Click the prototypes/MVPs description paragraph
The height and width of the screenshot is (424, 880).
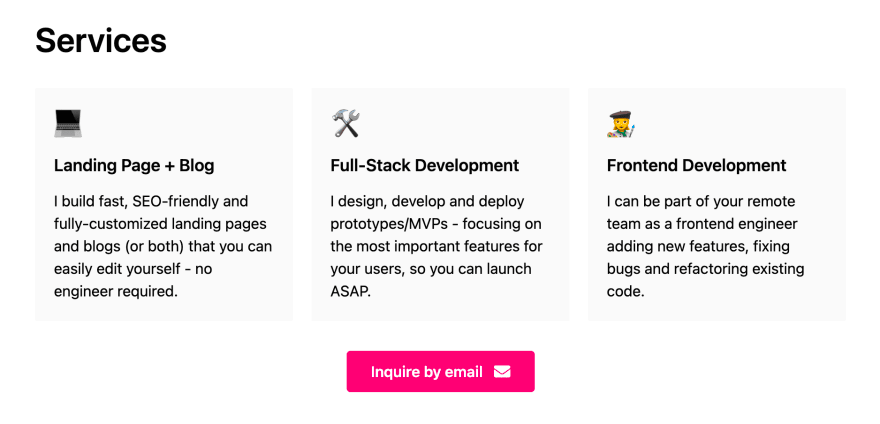click(x=438, y=246)
